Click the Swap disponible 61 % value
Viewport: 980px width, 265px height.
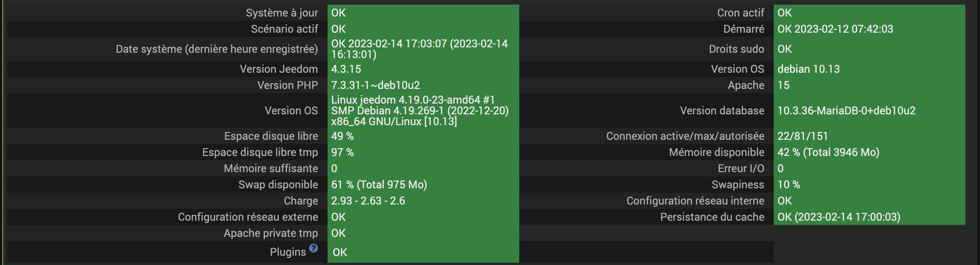point(379,184)
